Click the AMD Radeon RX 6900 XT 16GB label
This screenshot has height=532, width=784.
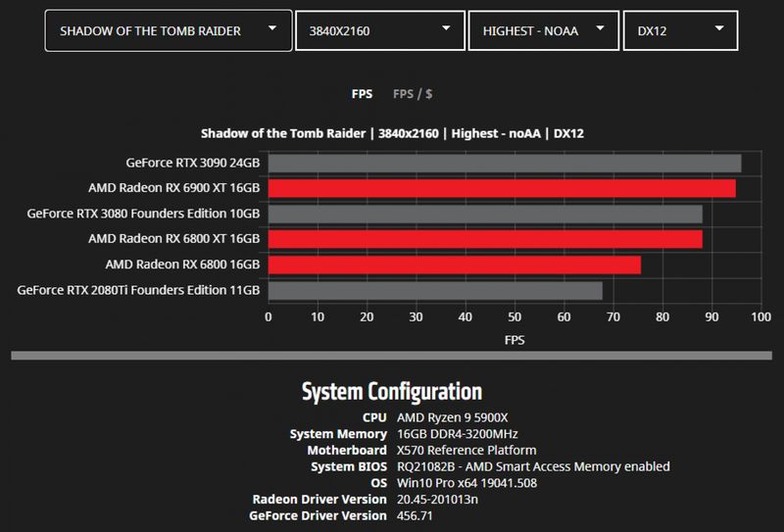pyautogui.click(x=174, y=187)
